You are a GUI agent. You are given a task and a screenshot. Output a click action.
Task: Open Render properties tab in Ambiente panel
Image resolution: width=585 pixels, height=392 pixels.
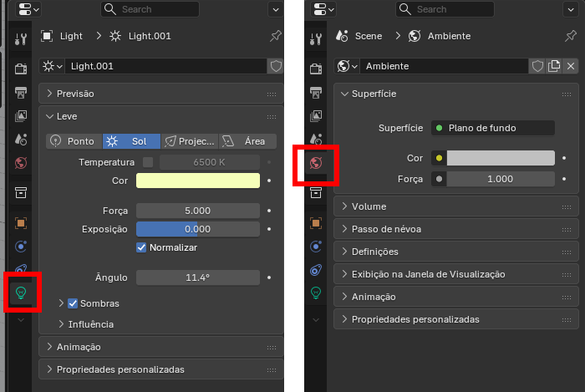316,69
